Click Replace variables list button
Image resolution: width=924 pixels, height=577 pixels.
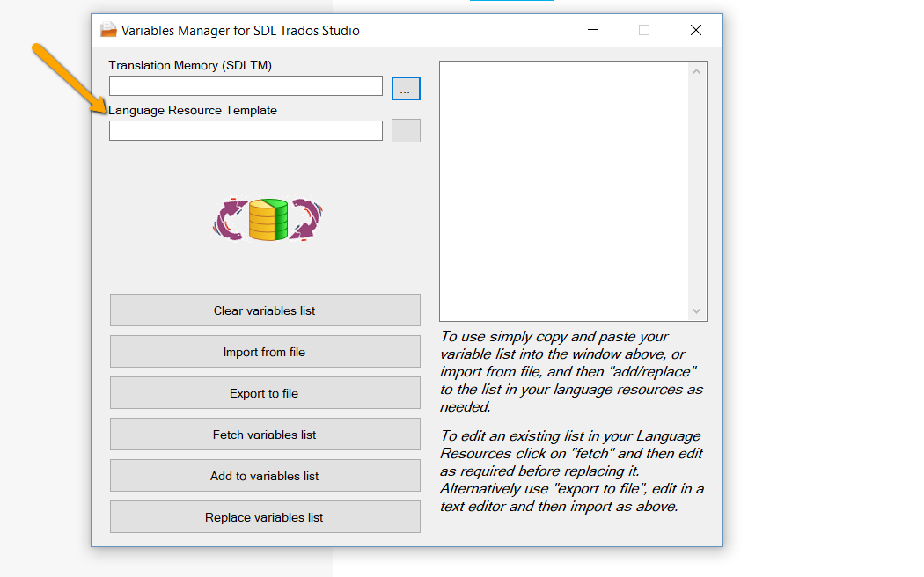click(265, 517)
